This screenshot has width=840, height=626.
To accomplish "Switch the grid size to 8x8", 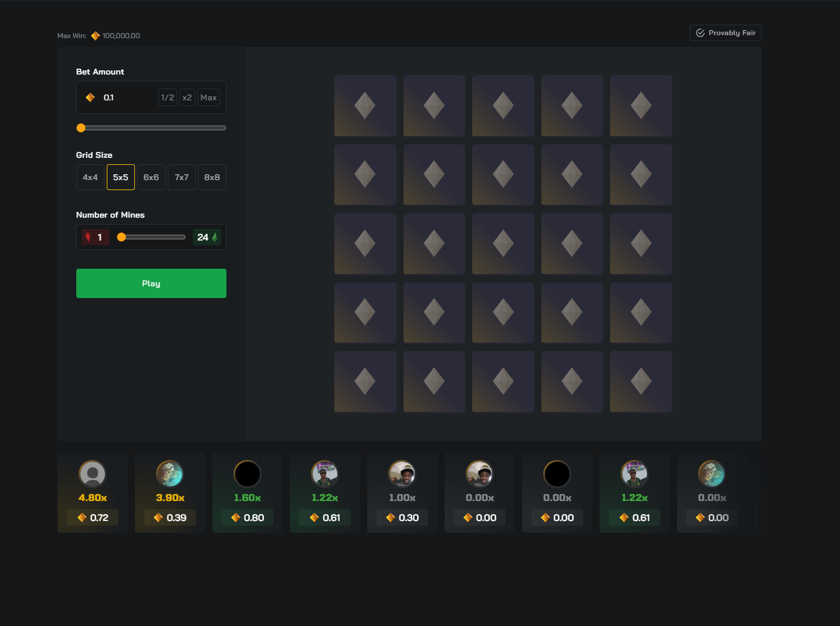I will click(212, 177).
